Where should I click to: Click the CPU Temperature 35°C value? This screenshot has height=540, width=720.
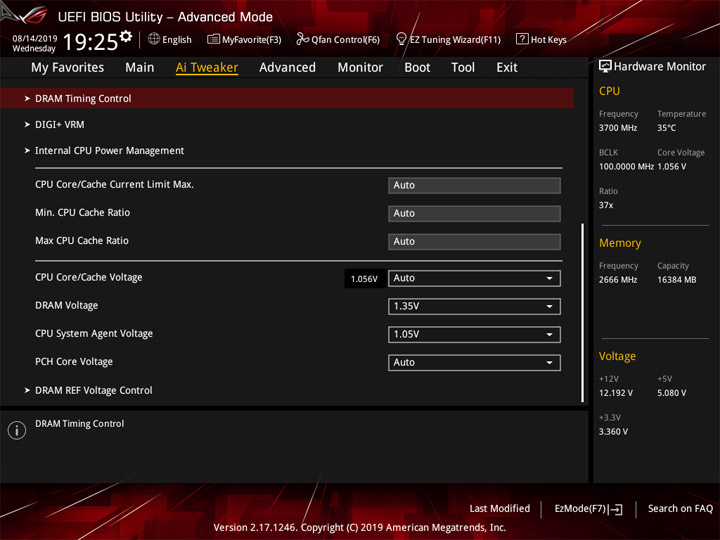[666, 128]
